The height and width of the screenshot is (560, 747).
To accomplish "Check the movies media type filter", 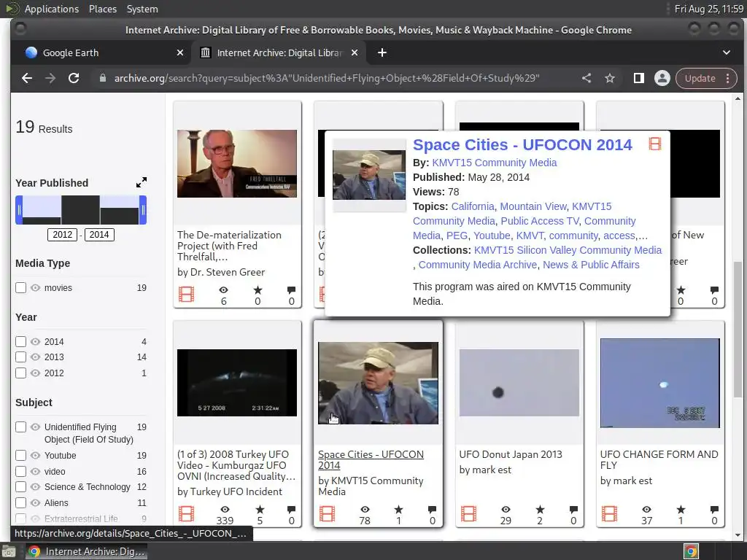I will click(20, 287).
